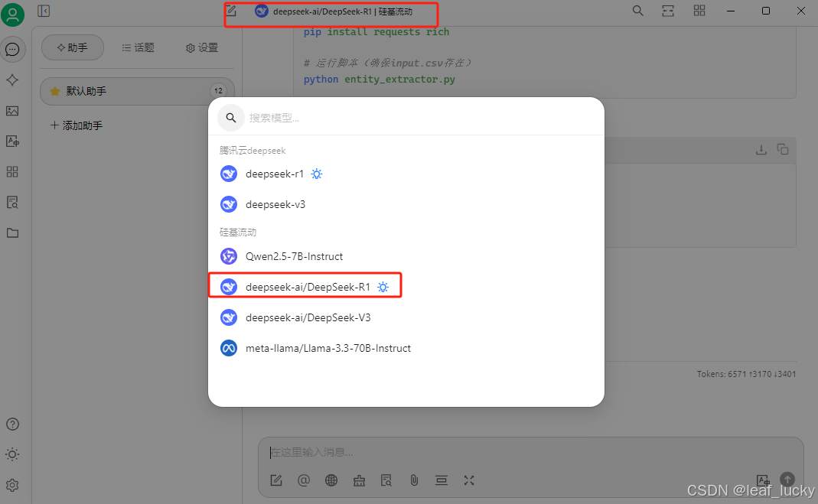This screenshot has height=504, width=818.
Task: Toggle the light/dark theme sun icon
Action: [12, 454]
